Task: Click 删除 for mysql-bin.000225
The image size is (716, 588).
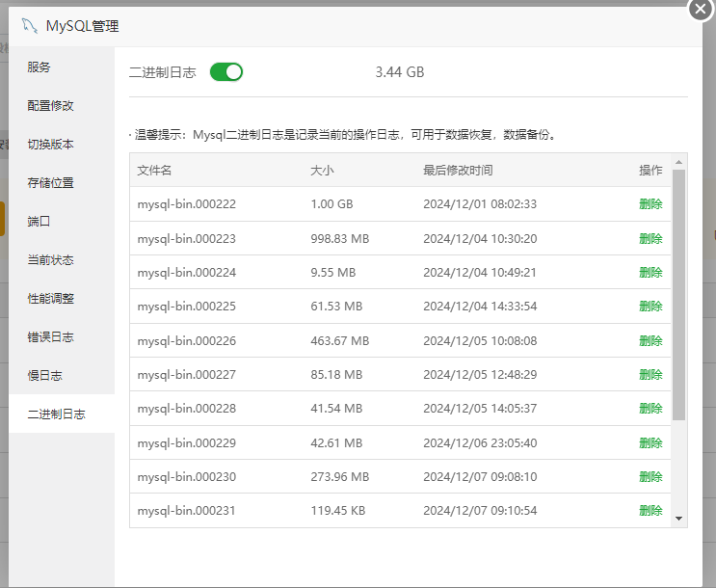Action: pyautogui.click(x=650, y=307)
